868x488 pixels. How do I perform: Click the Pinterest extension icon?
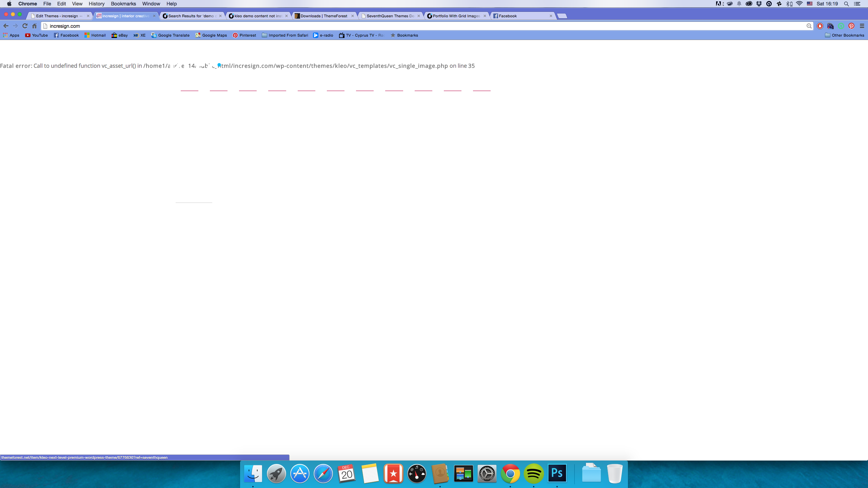pos(851,26)
